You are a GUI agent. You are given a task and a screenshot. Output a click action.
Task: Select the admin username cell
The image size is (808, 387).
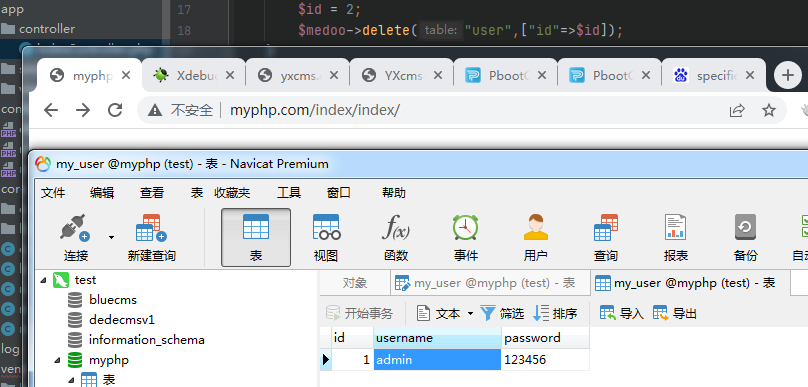437,359
